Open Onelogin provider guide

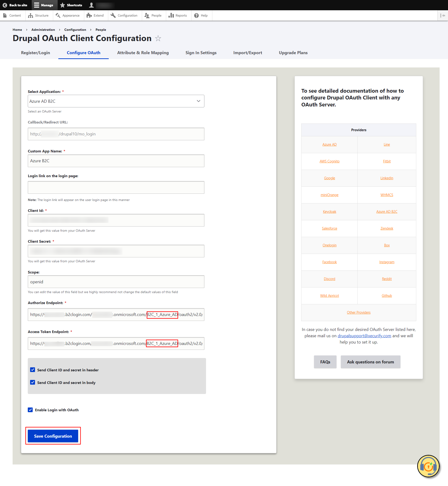pos(329,245)
